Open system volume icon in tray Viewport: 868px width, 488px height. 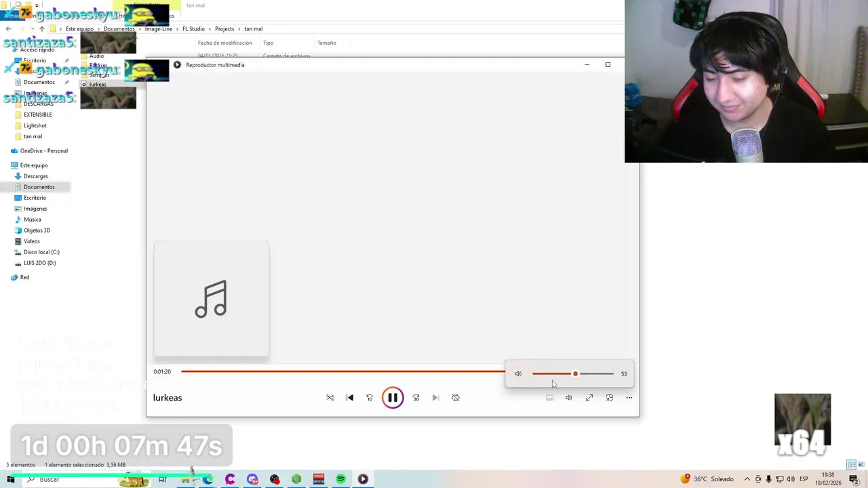click(791, 479)
